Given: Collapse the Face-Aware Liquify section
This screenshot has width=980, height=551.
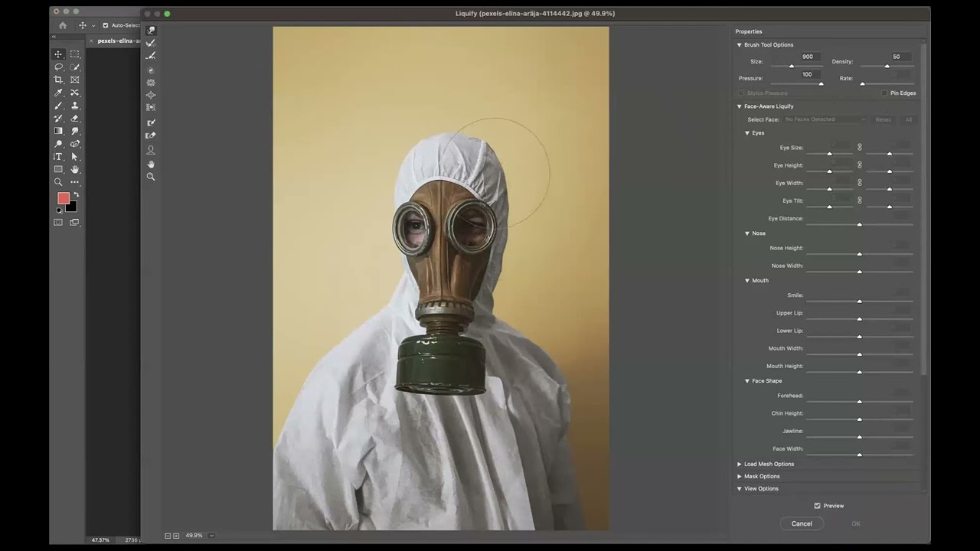Looking at the screenshot, I should (x=740, y=106).
